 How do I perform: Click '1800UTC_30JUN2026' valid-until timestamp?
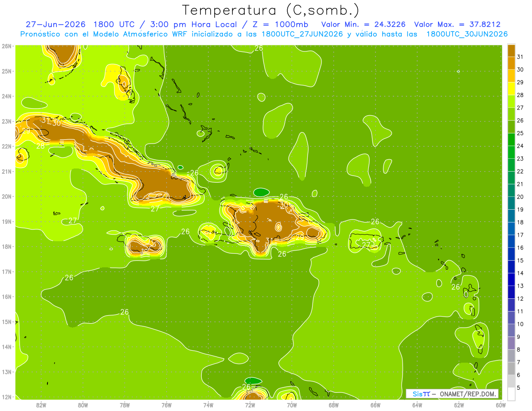tap(467, 34)
